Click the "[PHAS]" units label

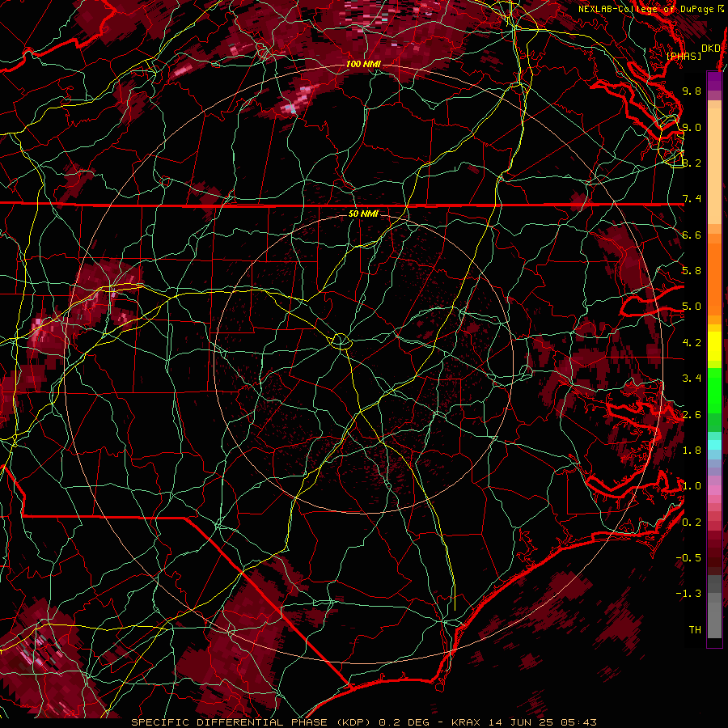pyautogui.click(x=684, y=57)
